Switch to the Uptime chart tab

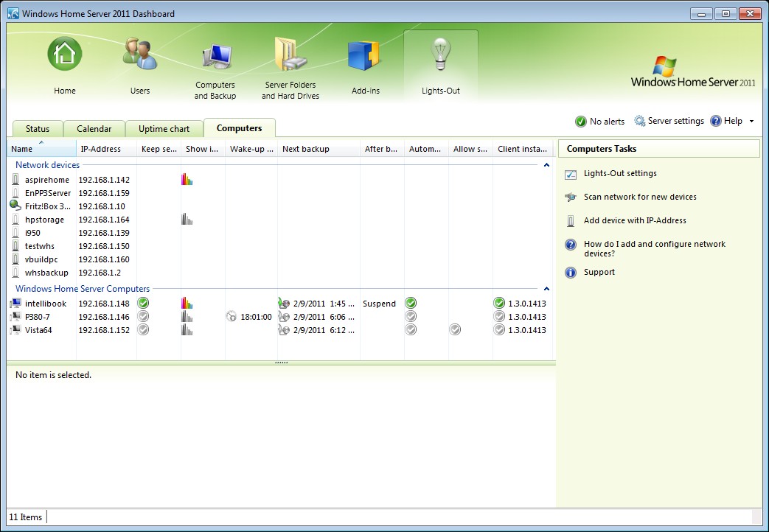click(x=164, y=129)
